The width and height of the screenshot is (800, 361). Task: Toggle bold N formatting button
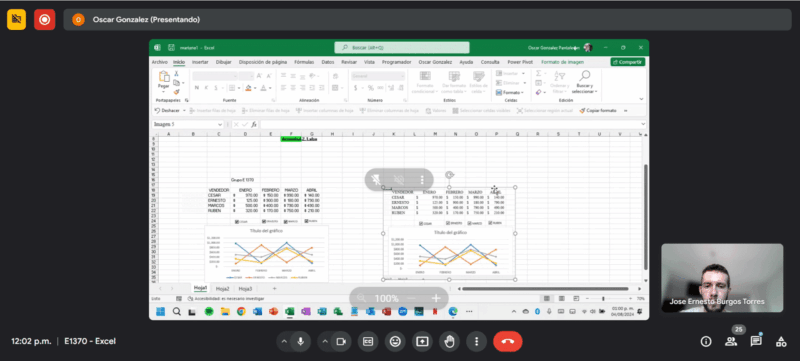coord(196,88)
